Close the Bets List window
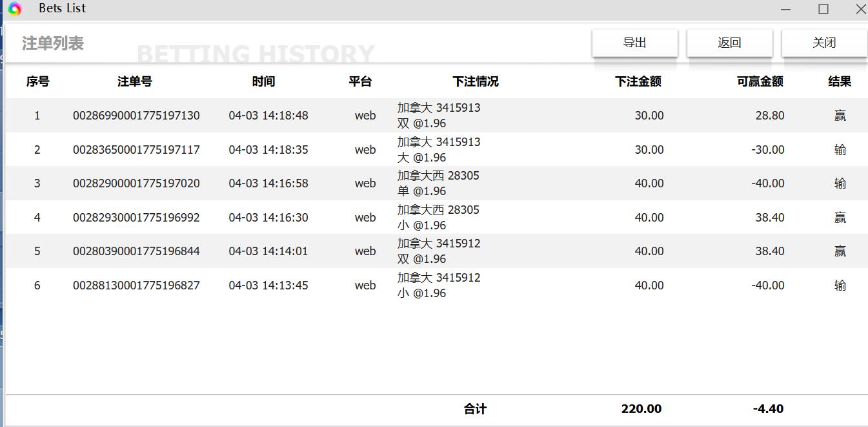 click(860, 9)
